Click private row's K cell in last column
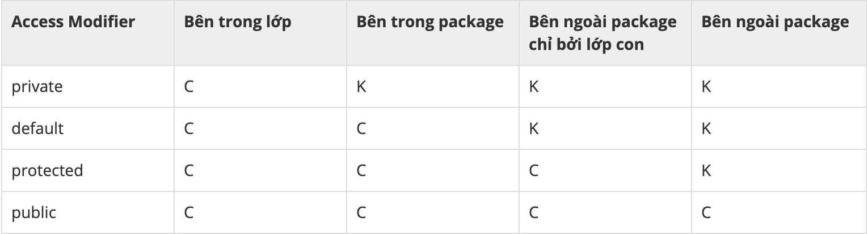 pyautogui.click(x=706, y=87)
